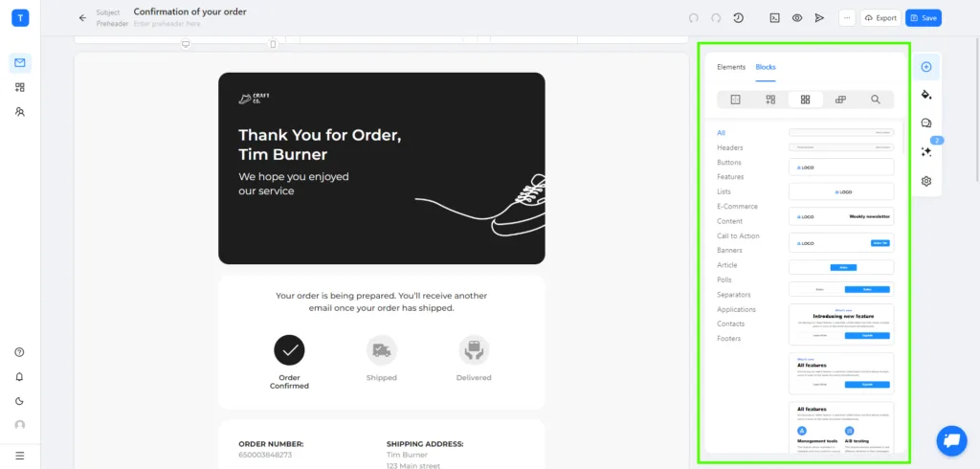Viewport: 980px width, 469px height.
Task: Select the Banners category
Action: point(730,250)
